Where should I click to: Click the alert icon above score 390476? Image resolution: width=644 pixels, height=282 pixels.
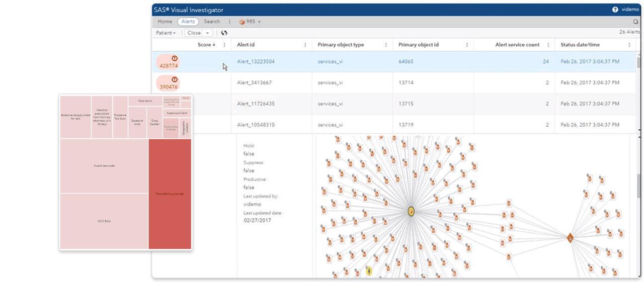click(175, 79)
